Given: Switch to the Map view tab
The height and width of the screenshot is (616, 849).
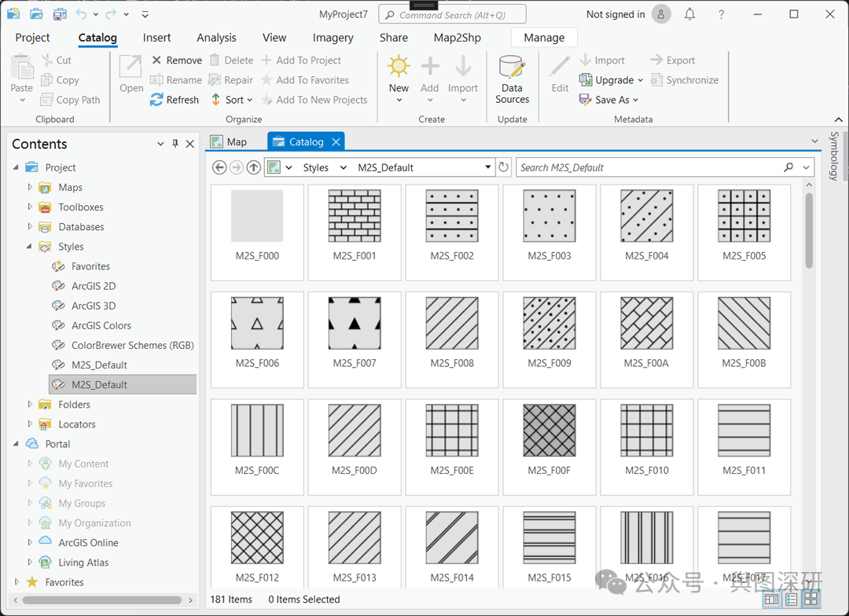Looking at the screenshot, I should [236, 142].
